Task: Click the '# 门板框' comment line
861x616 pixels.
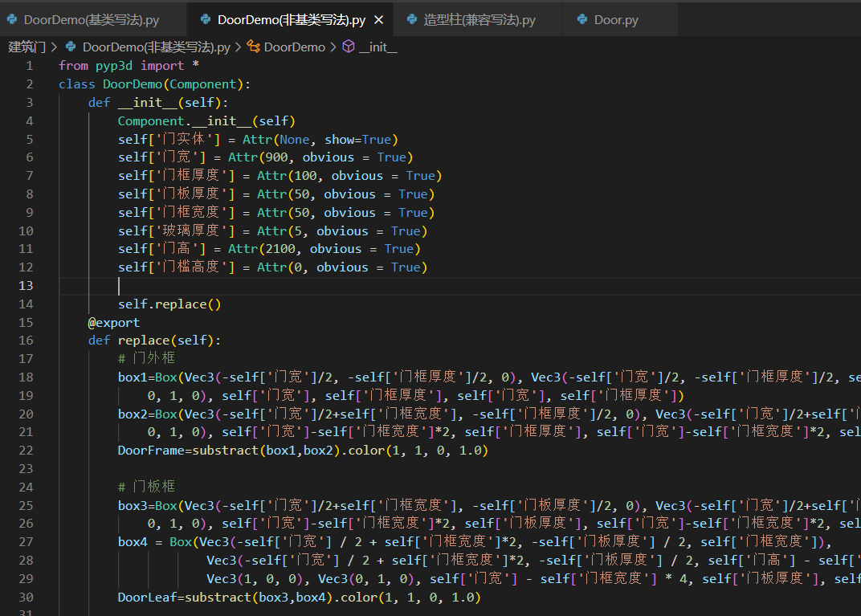Action: click(x=146, y=487)
